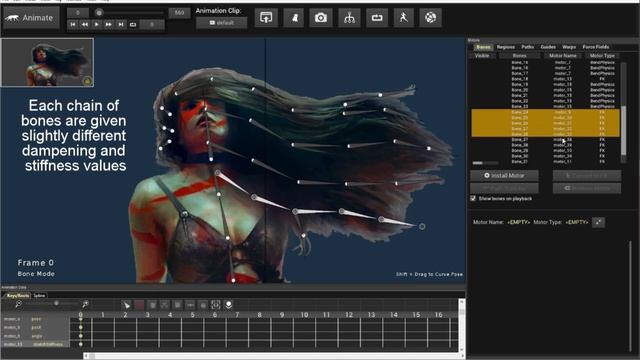Click frame 16 on the timeline ruler
This screenshot has height=360, width=640.
438,315
